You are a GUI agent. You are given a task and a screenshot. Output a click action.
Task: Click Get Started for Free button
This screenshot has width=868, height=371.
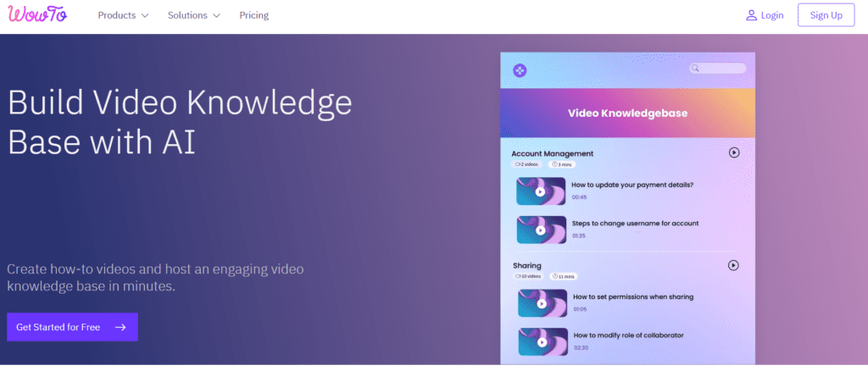[72, 327]
